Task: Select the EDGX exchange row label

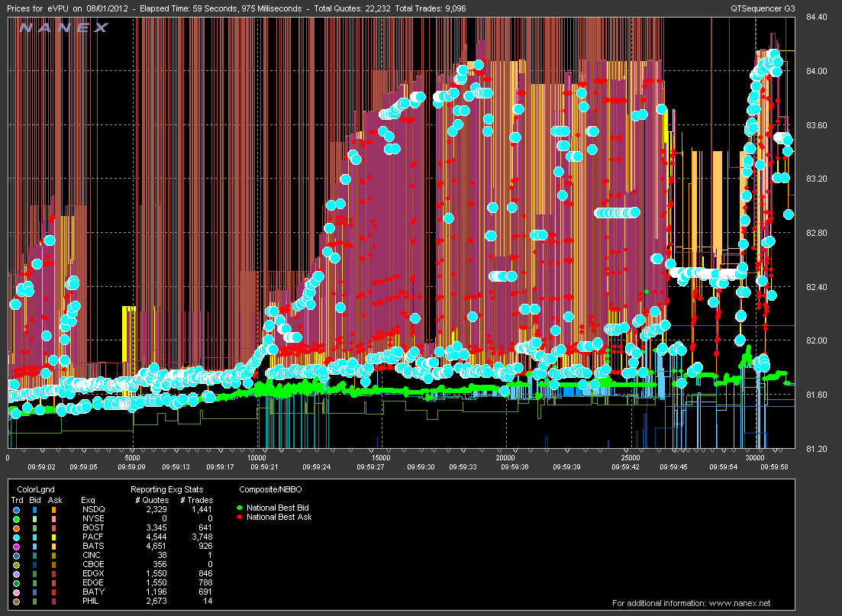Action: point(93,573)
